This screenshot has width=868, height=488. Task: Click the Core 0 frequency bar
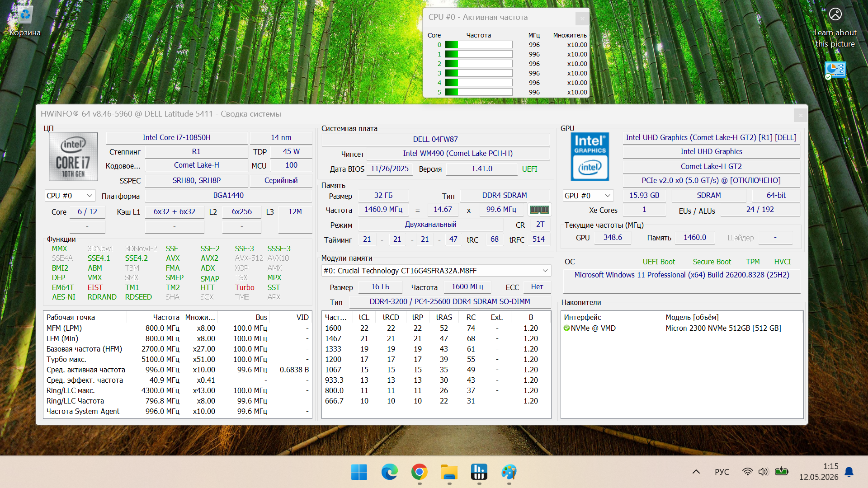[478, 45]
